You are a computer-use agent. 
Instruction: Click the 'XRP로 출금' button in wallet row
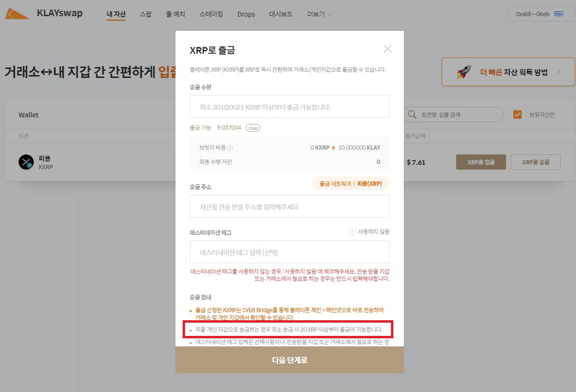(x=536, y=162)
